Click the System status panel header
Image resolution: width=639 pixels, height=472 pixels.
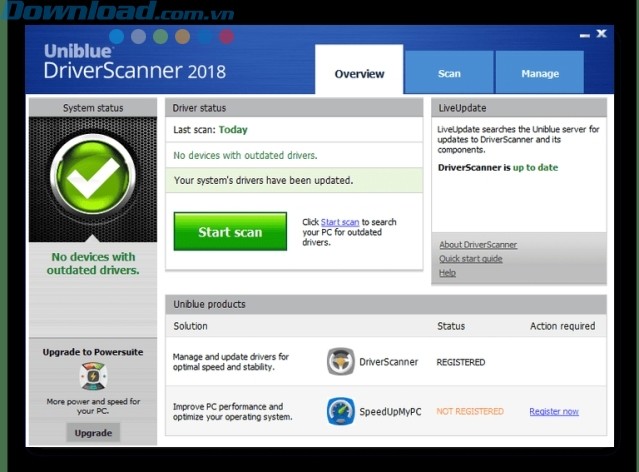[x=93, y=108]
